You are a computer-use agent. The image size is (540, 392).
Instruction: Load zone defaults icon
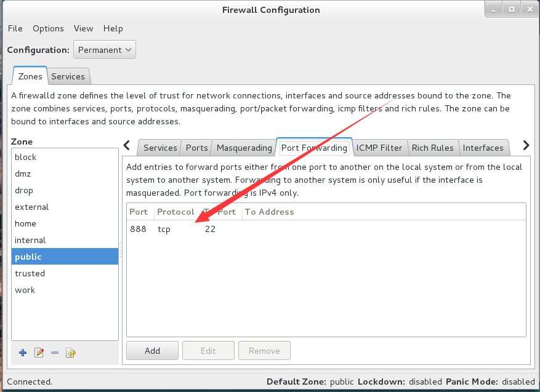click(x=71, y=353)
